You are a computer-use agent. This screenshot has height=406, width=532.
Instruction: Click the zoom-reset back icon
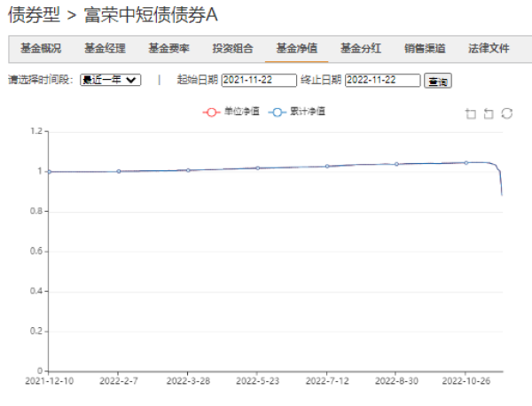489,113
